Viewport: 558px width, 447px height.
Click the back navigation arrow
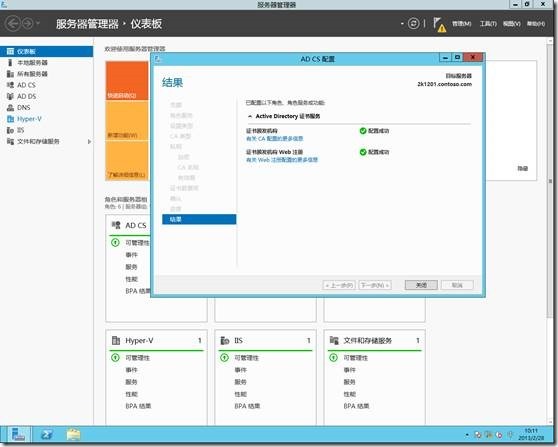(13, 24)
